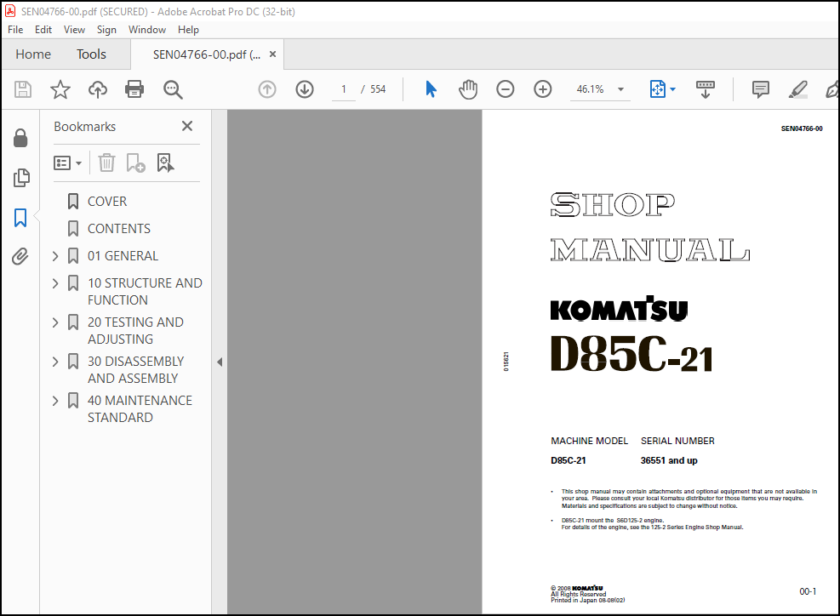This screenshot has height=616, width=840.
Task: Expand 30 DISASSEMBLY AND ASSEMBLY bookmark
Action: tap(55, 362)
